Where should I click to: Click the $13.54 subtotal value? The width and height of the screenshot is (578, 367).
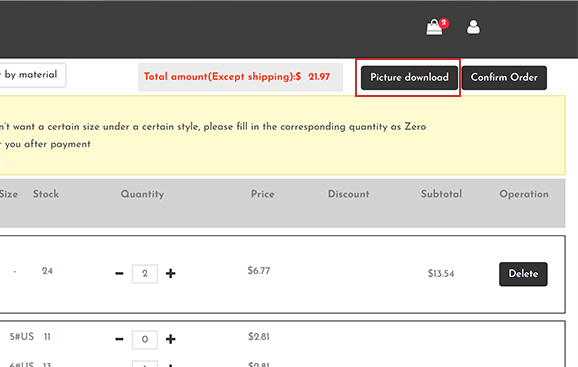[441, 274]
